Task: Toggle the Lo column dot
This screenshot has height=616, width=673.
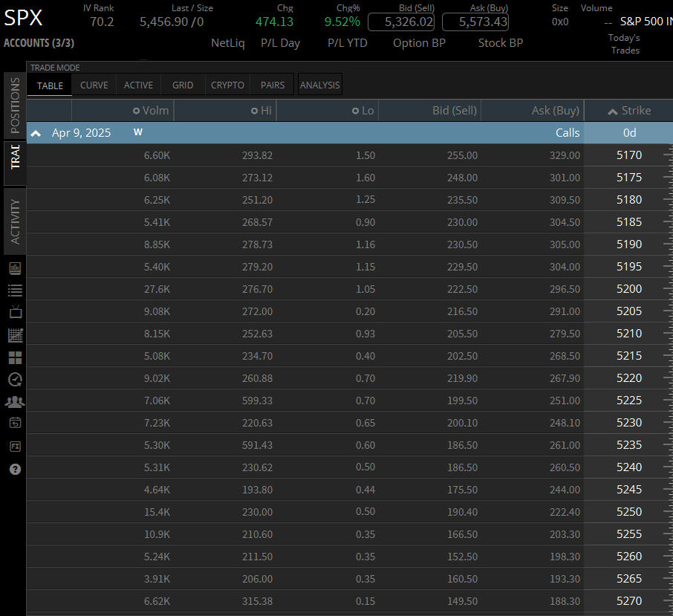Action: pos(355,111)
